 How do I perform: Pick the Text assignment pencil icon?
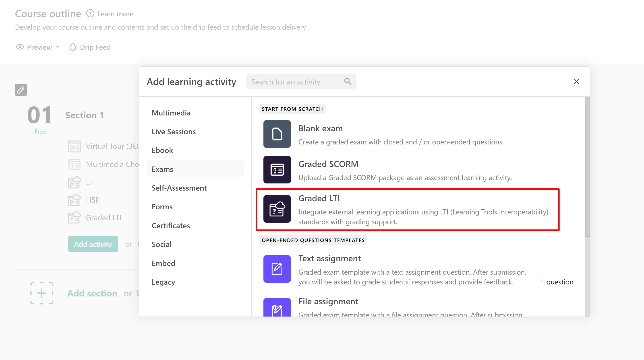pos(277,269)
